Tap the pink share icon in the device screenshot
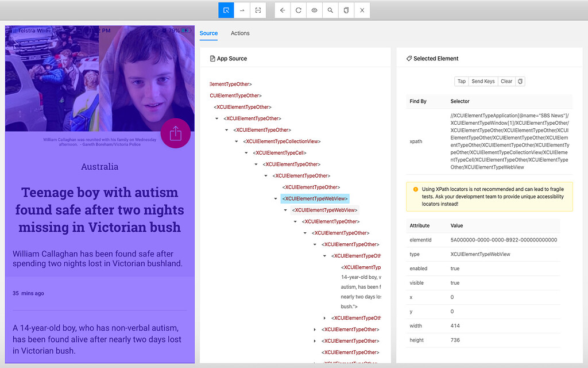588x368 pixels. pos(176,133)
